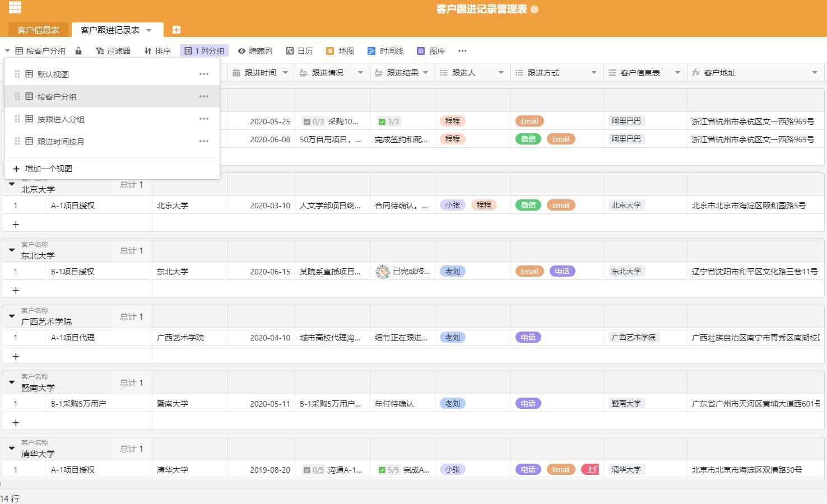Image resolution: width=827 pixels, height=504 pixels.
Task: Select the 按跟进人分组 view
Action: pos(112,119)
